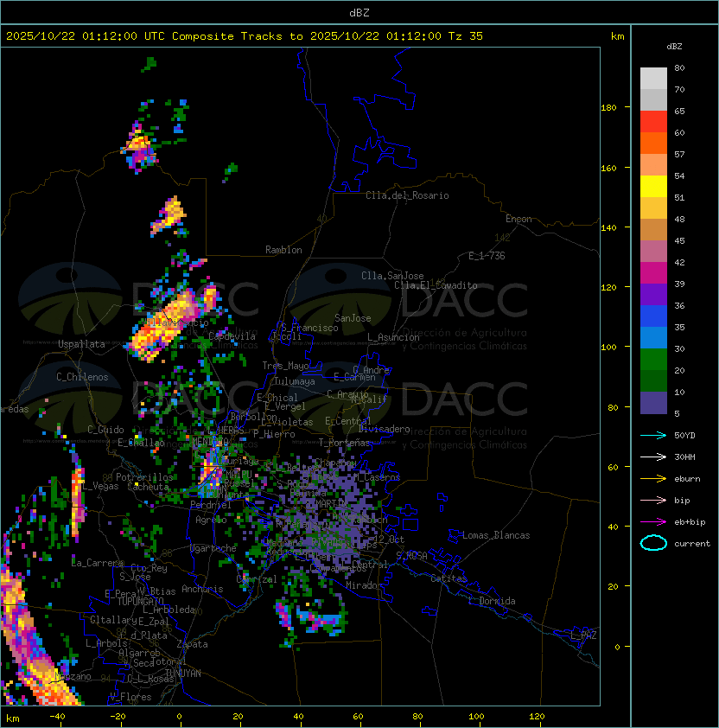Click the 'L_Asuncion' map label
The image size is (719, 728).
point(393,337)
